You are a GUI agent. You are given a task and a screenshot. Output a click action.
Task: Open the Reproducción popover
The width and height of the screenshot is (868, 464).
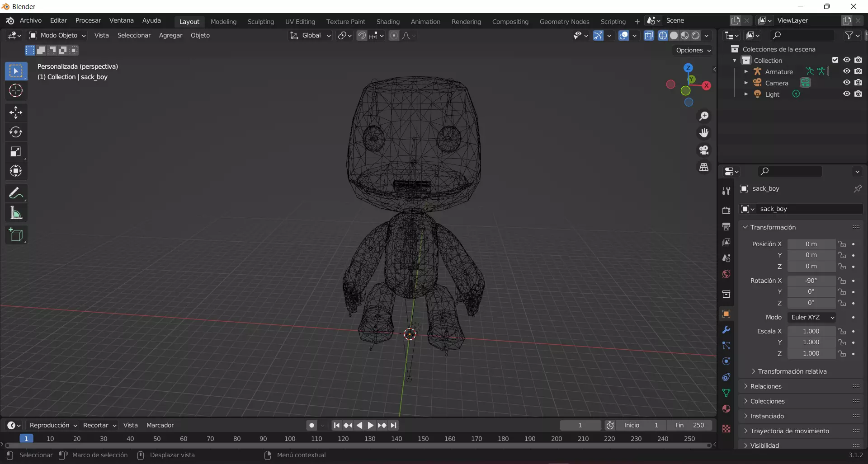(x=53, y=426)
